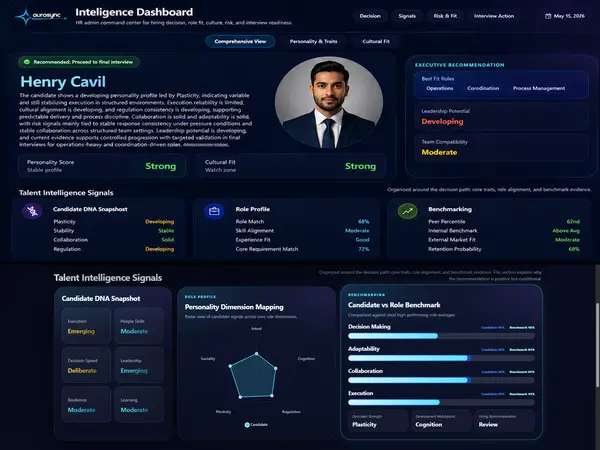This screenshot has height=450, width=600.
Task: Click the Personality Score Strong card
Action: [102, 166]
